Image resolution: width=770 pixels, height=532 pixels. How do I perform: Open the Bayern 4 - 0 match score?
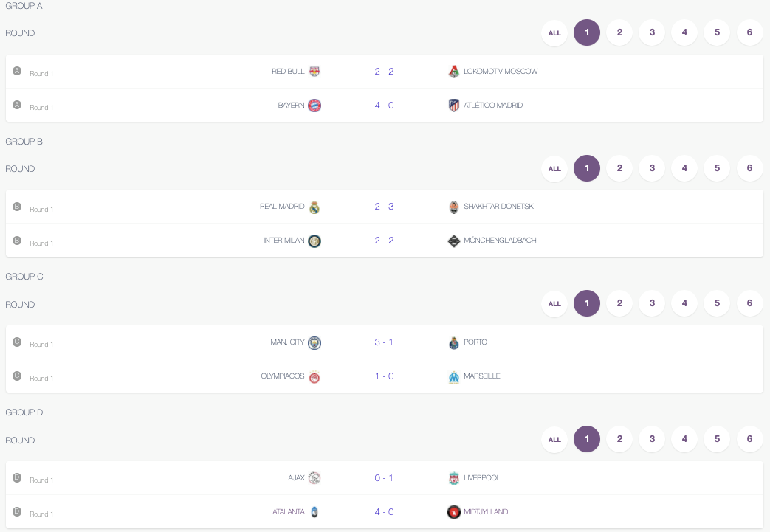(384, 106)
